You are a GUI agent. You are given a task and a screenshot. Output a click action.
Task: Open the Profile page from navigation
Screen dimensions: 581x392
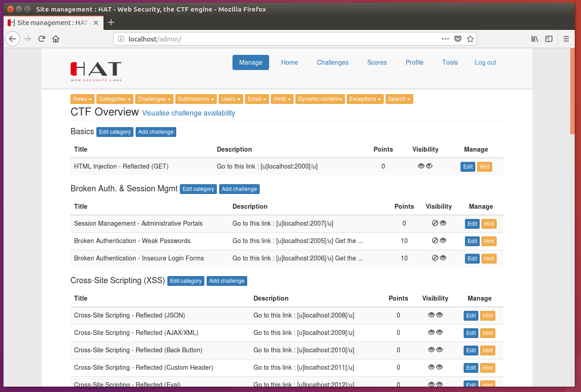415,62
